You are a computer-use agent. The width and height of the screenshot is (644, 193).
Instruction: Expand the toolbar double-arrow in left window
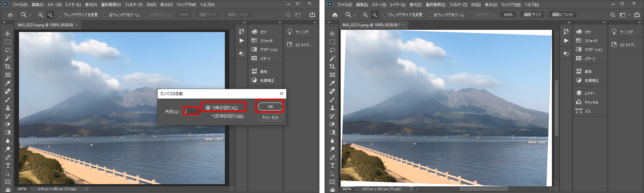coord(4,23)
